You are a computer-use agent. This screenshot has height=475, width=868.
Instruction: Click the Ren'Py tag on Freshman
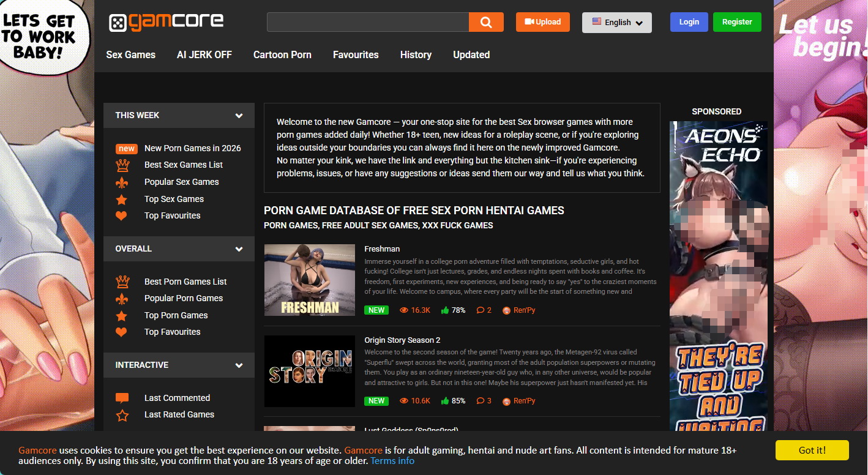tap(519, 310)
